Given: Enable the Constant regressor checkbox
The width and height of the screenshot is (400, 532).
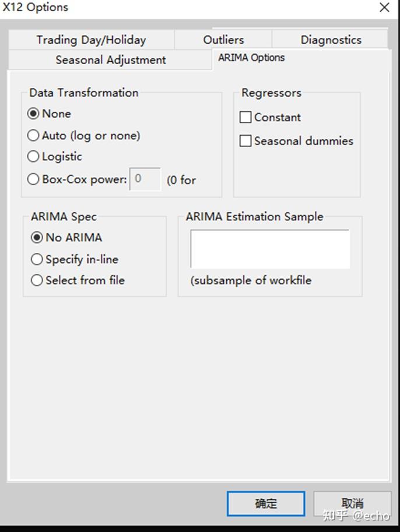Looking at the screenshot, I should (245, 117).
